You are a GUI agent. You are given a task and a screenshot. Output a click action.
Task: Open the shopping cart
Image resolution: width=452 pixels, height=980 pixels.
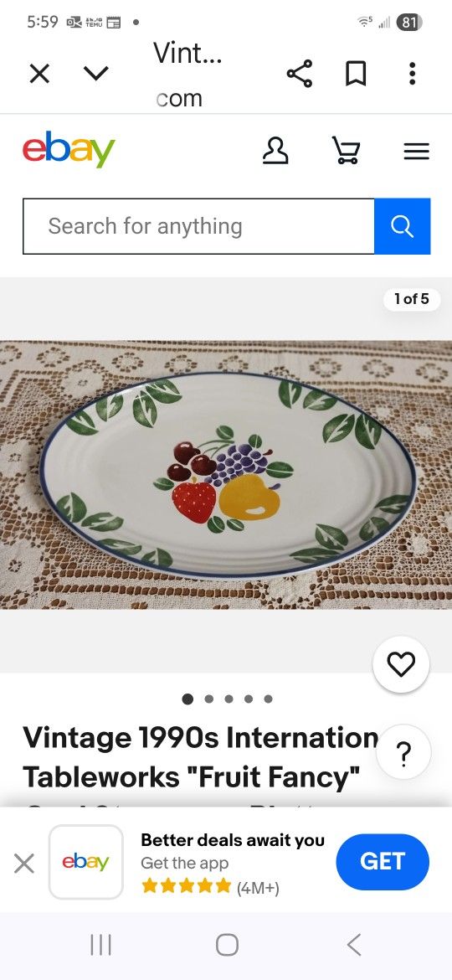click(x=345, y=151)
